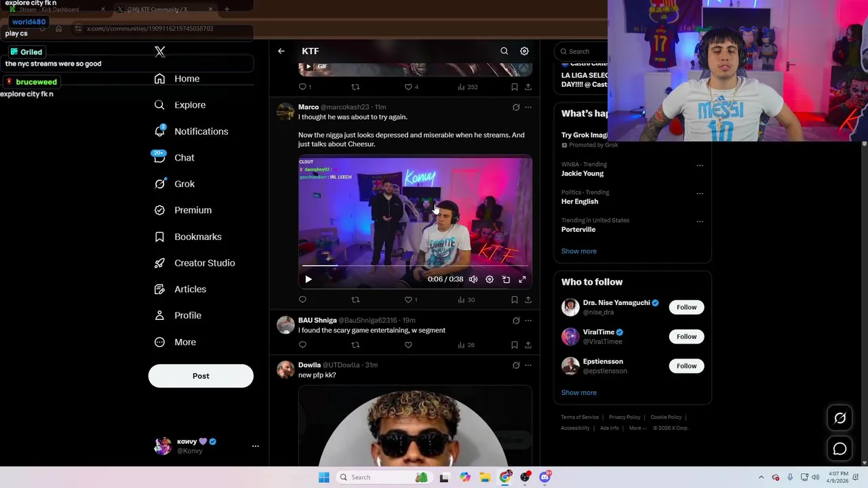Enter video fullscreen
This screenshot has width=868, height=488.
(x=522, y=279)
